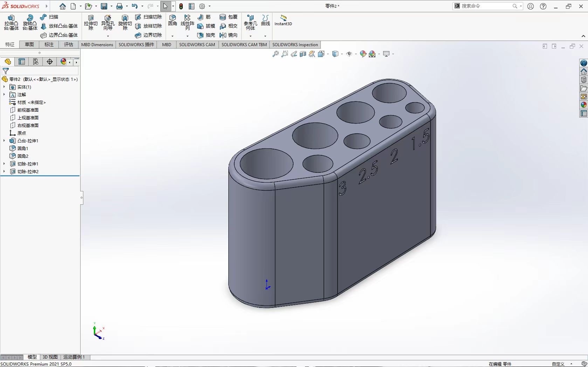Click the Fillet tool (圆角) in ribbon
This screenshot has height=367, width=588.
173,20
